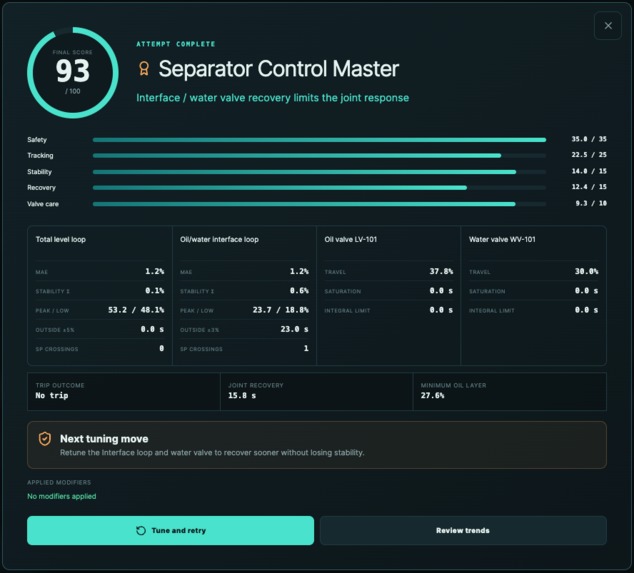Image resolution: width=634 pixels, height=573 pixels.
Task: Click the Valve care score bar
Action: coord(319,204)
